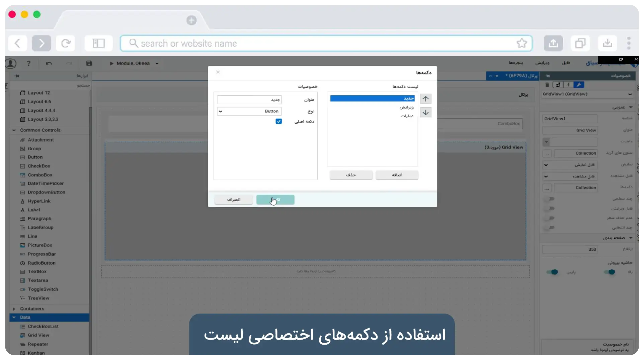Viewport: 644px width, 360px height.
Task: Open the نوع Button type dropdown
Action: point(249,111)
